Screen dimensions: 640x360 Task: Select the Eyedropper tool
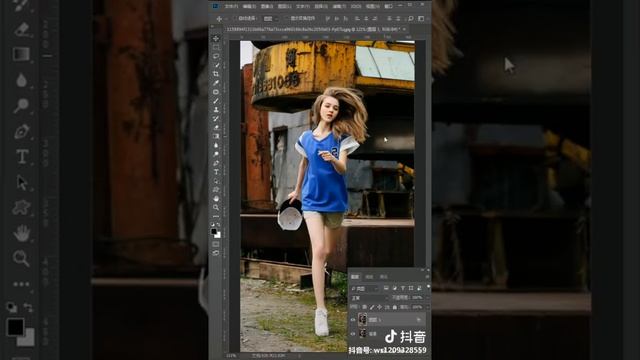[216, 83]
